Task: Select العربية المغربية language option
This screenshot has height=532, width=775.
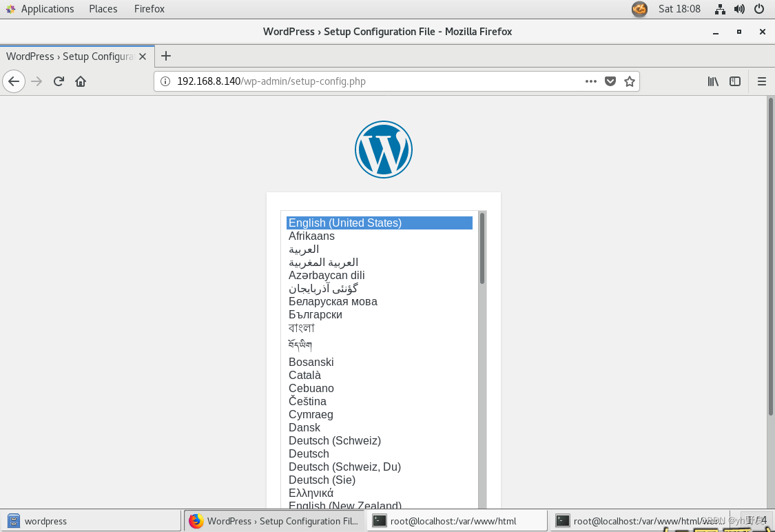Action: click(x=379, y=262)
